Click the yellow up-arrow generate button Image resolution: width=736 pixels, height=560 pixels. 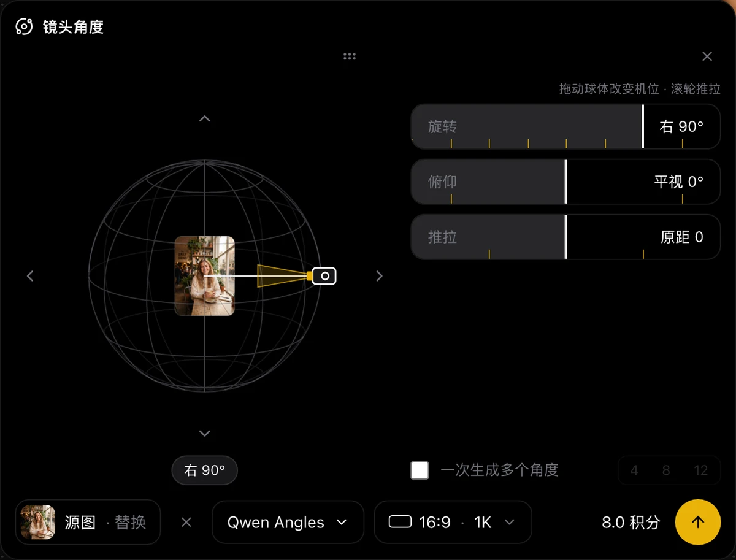698,523
